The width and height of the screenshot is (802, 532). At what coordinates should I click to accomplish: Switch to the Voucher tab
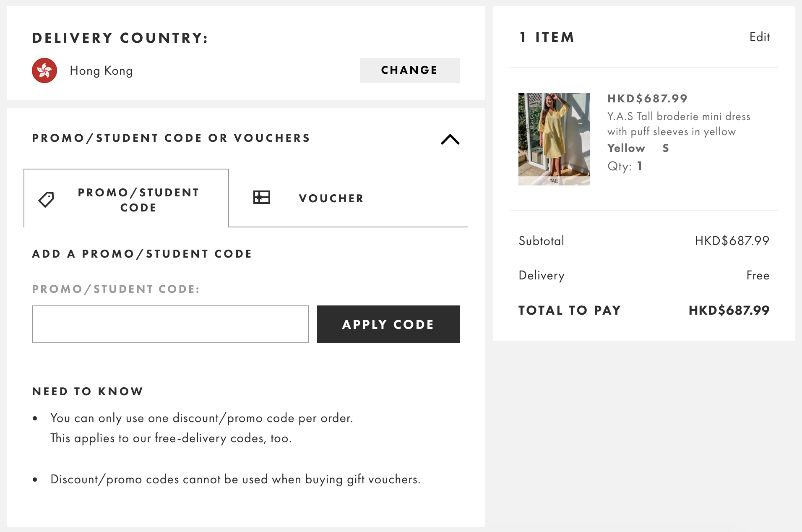(x=331, y=198)
